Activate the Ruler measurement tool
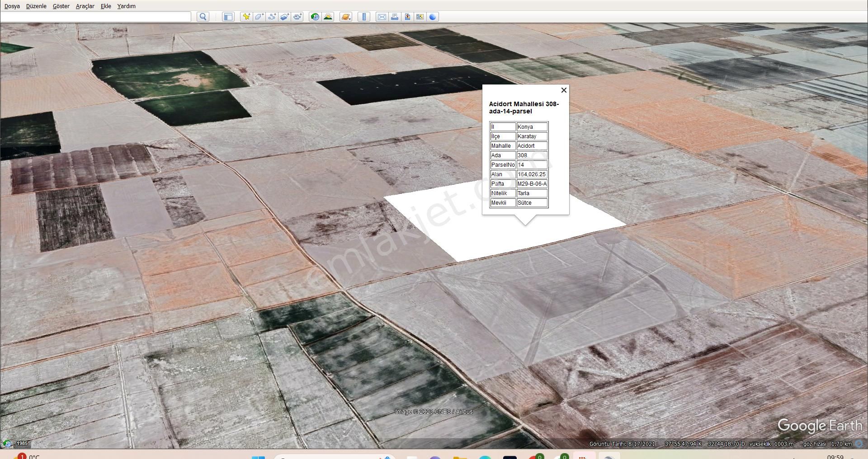 [x=364, y=17]
